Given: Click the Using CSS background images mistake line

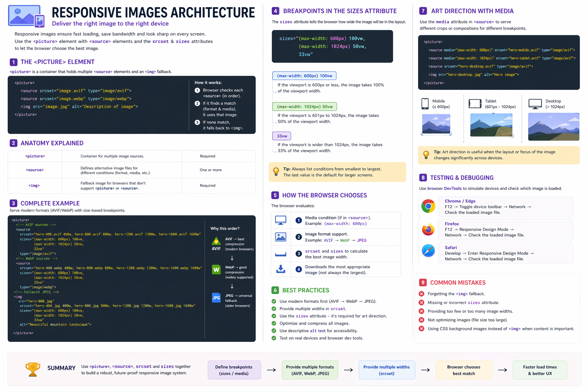Looking at the screenshot, I should click(501, 328).
